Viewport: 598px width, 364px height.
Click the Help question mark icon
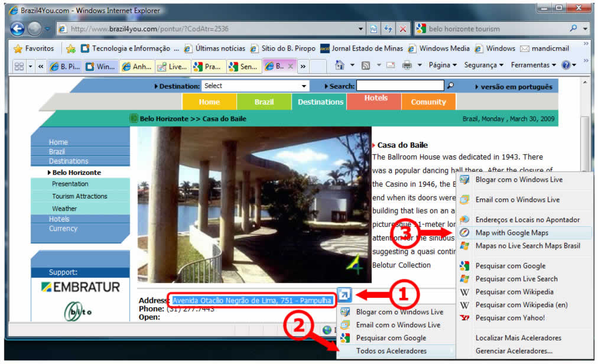(x=566, y=65)
